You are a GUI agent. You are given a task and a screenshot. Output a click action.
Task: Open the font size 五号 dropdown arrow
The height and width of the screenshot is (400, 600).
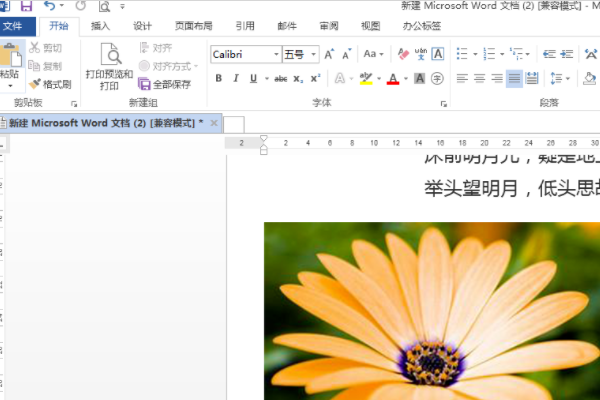313,54
